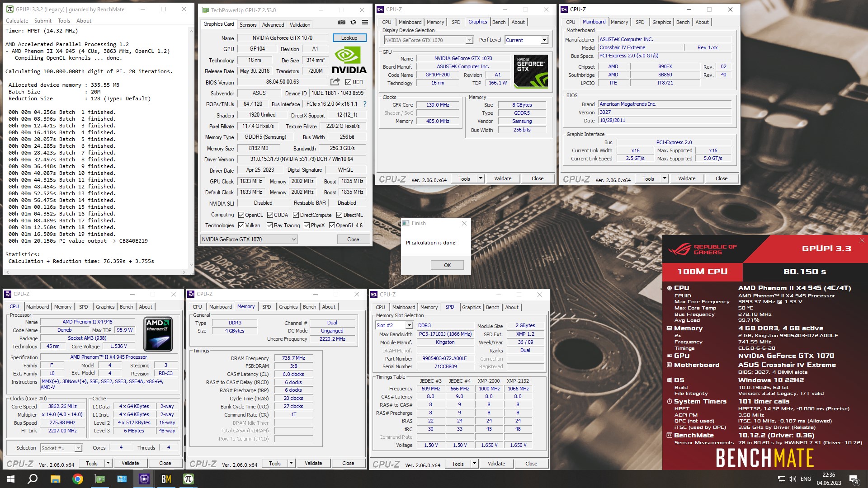Viewport: 868px width, 488px height.
Task: Click GPUPI vertical scrollbar down arrow
Action: point(191,265)
